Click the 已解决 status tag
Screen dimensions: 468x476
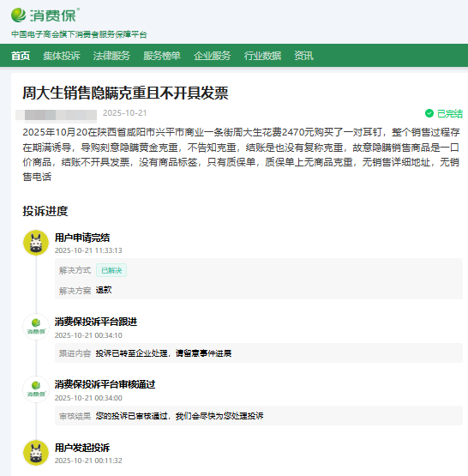tap(111, 270)
